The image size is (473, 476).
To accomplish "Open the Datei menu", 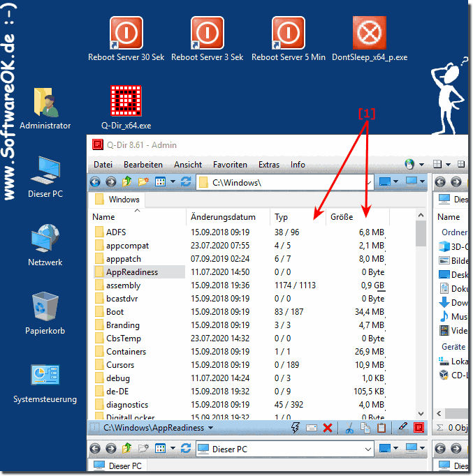I will pos(103,165).
